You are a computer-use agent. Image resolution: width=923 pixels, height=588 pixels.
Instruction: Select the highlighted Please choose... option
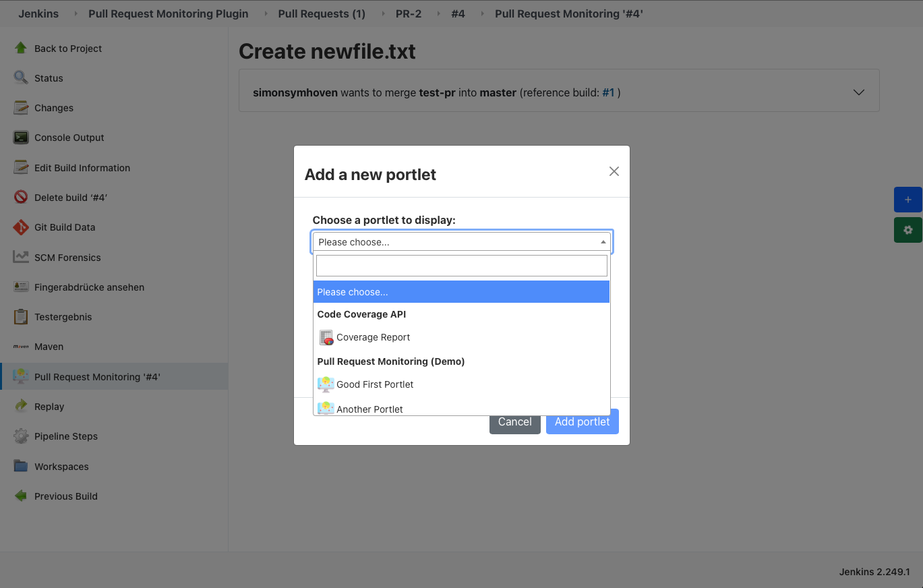coord(462,292)
